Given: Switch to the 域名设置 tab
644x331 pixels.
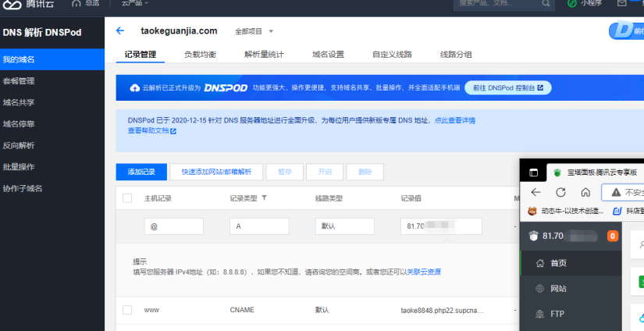Looking at the screenshot, I should (x=328, y=54).
